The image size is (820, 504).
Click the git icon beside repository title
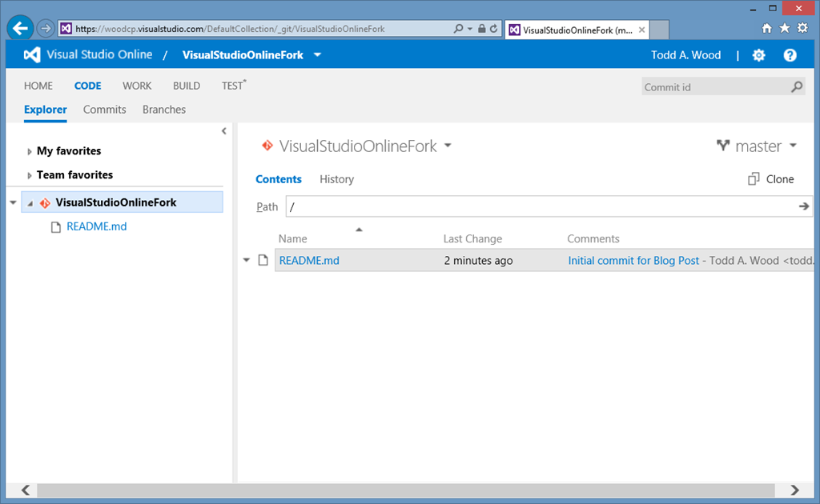[x=267, y=146]
